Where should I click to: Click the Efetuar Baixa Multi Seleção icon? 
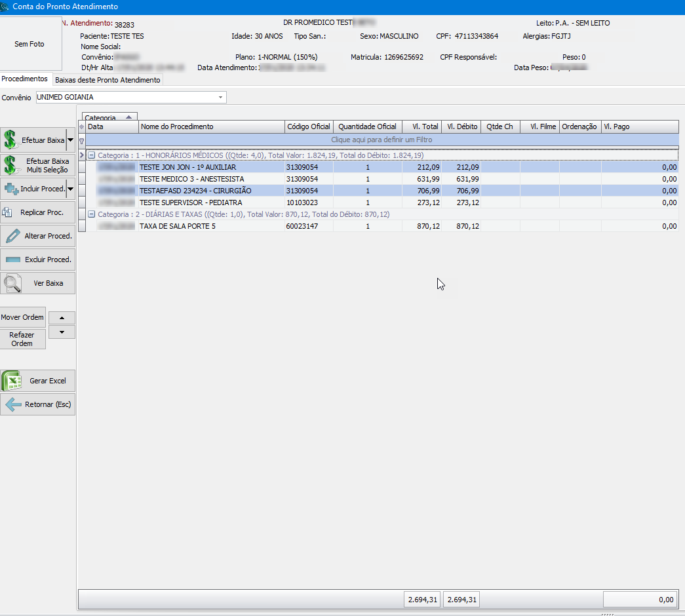click(x=10, y=164)
